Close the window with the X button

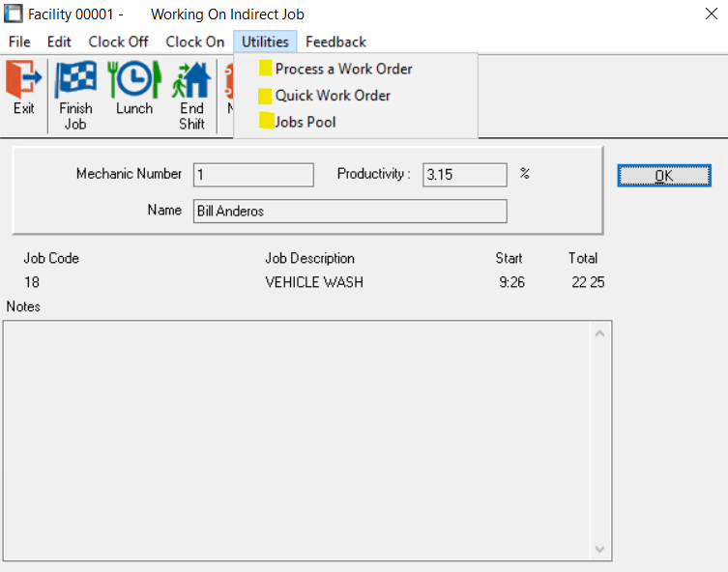click(x=710, y=14)
